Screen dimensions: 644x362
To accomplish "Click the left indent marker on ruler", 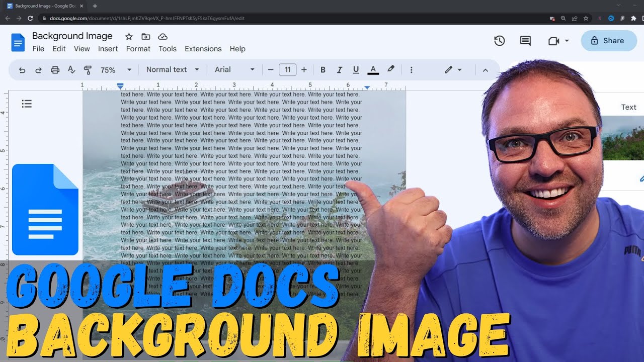I will pyautogui.click(x=120, y=86).
